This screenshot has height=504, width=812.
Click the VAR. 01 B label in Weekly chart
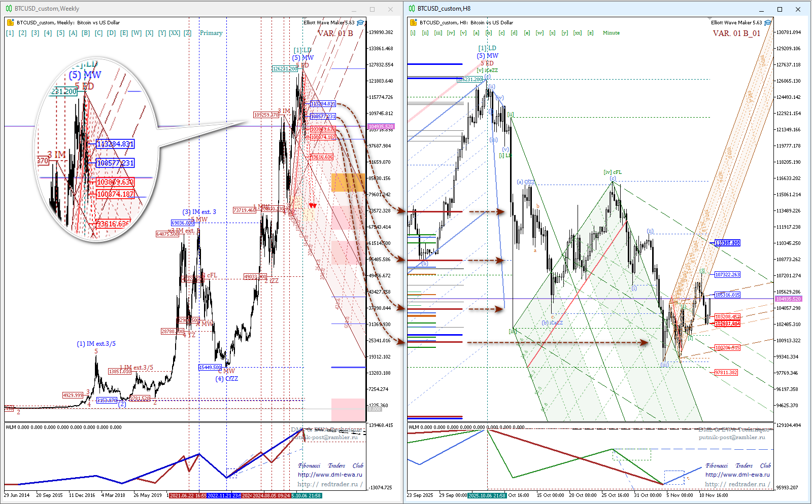(335, 33)
